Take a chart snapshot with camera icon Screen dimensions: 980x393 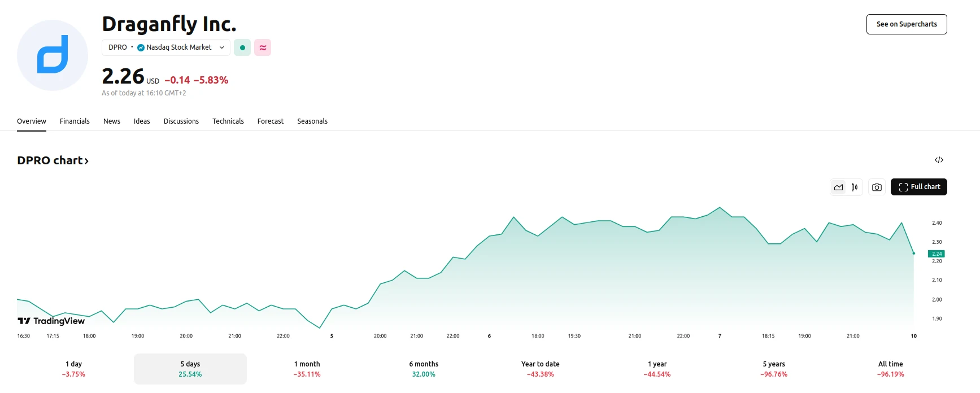tap(877, 187)
